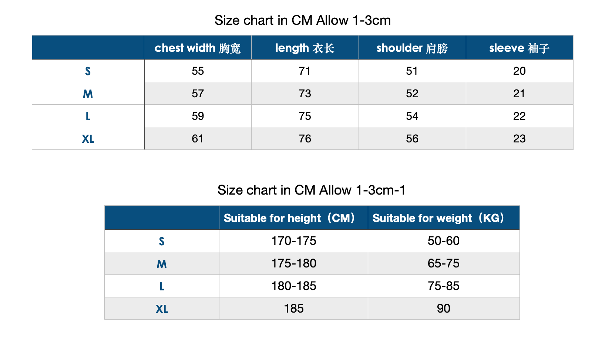Screen dimensions: 612x364
Task: Select shoulder value 54 for size L
Action: click(x=412, y=116)
